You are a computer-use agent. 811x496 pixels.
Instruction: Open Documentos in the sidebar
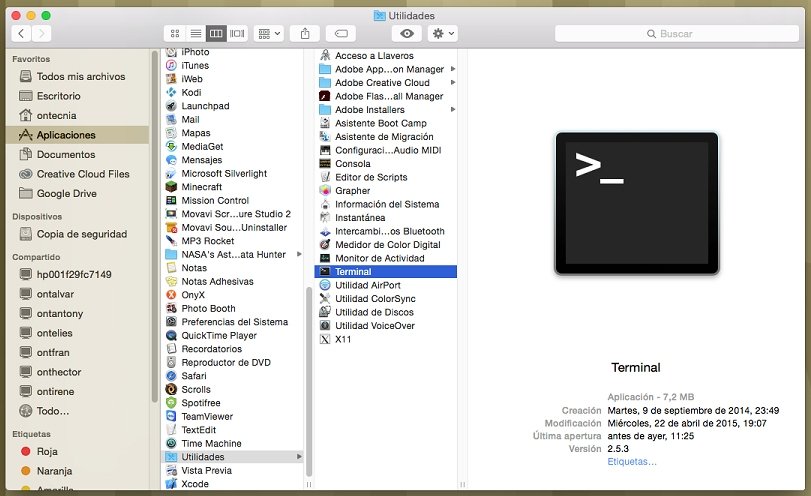pos(78,155)
